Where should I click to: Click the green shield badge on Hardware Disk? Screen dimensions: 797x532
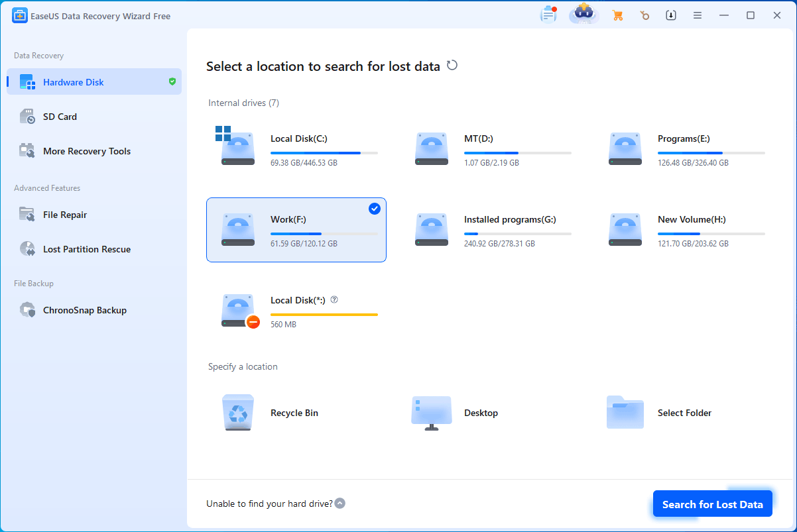coord(172,81)
